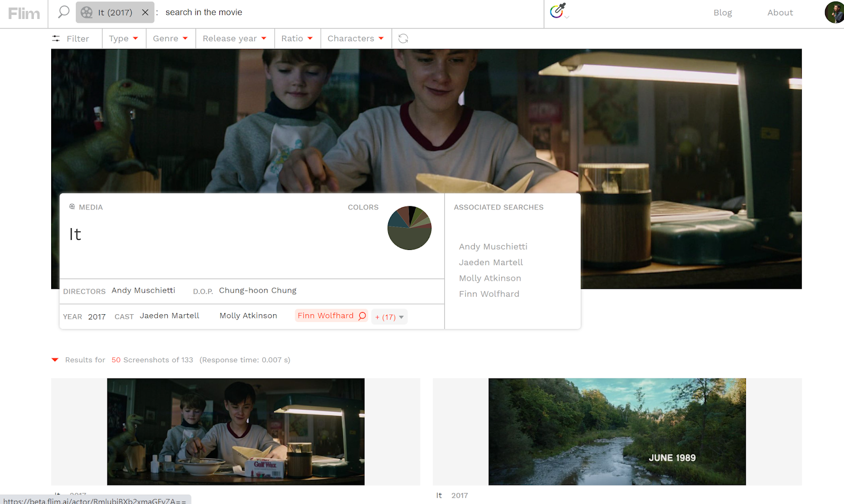Open the About page
Screen dimensions: 844x504
780,13
